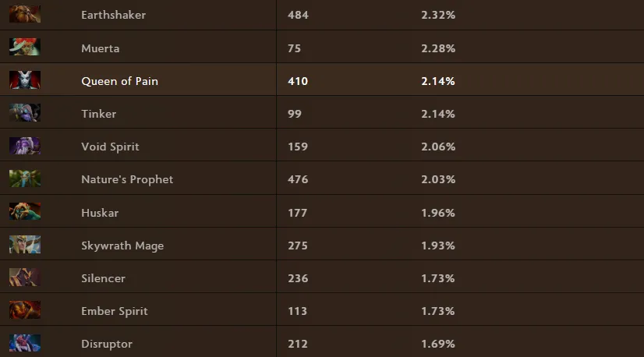Click the Queen of Pain name link

(119, 81)
